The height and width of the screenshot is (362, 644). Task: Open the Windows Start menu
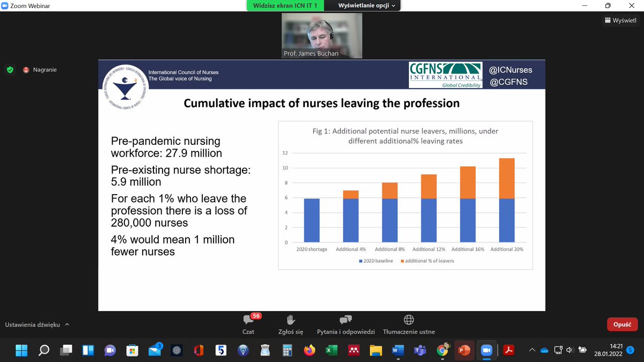(21, 350)
